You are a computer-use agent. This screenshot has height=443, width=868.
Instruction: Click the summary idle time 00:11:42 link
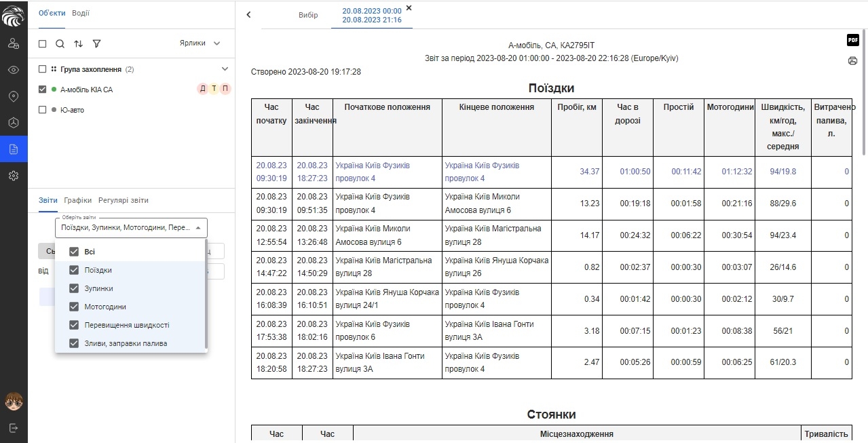click(686, 172)
